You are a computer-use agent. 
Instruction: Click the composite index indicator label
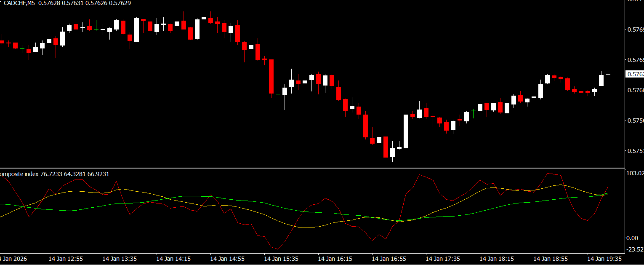click(19, 174)
